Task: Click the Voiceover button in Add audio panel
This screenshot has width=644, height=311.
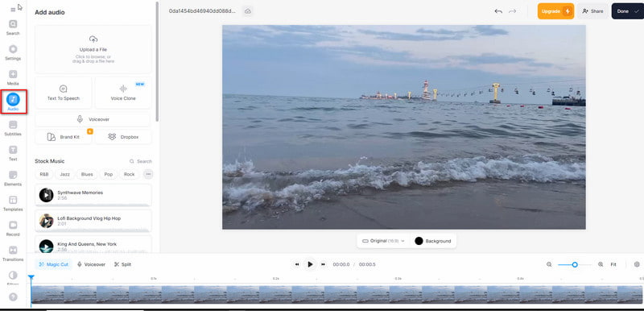Action: point(93,119)
